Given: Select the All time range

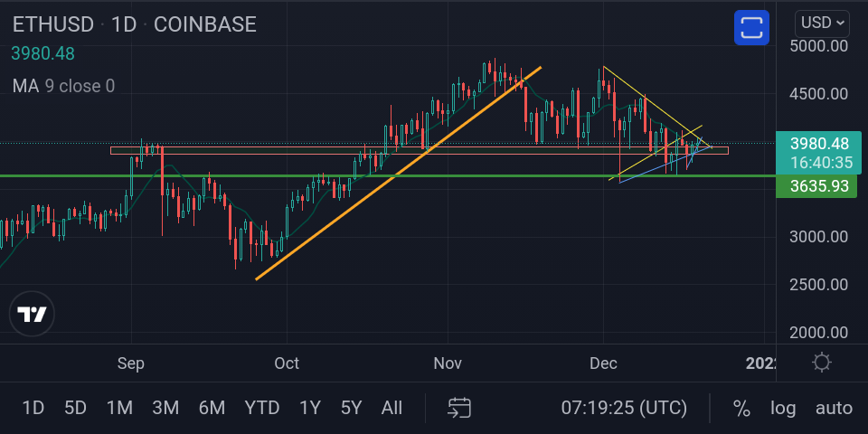Looking at the screenshot, I should [x=392, y=409].
